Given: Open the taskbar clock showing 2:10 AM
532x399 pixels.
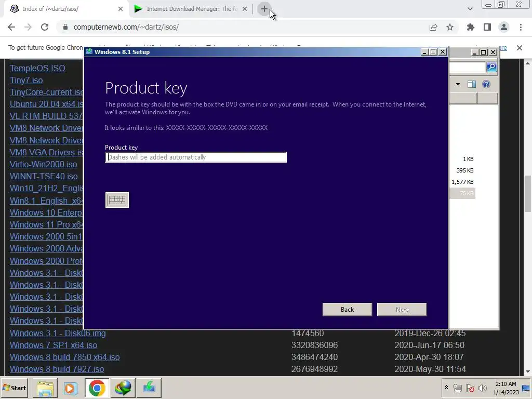Looking at the screenshot, I should pyautogui.click(x=506, y=388).
